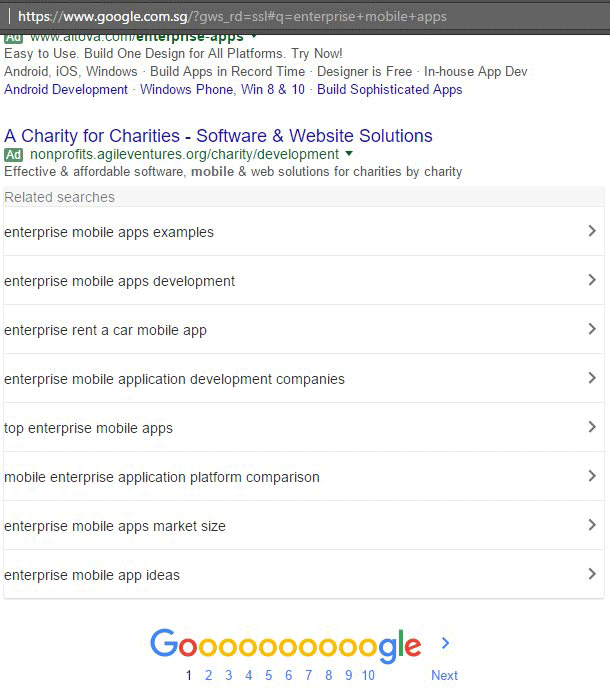Screen dimensions: 610x693
Task: Click the arrow icon for 'enterprise rent a car mobile app'
Action: pos(592,329)
